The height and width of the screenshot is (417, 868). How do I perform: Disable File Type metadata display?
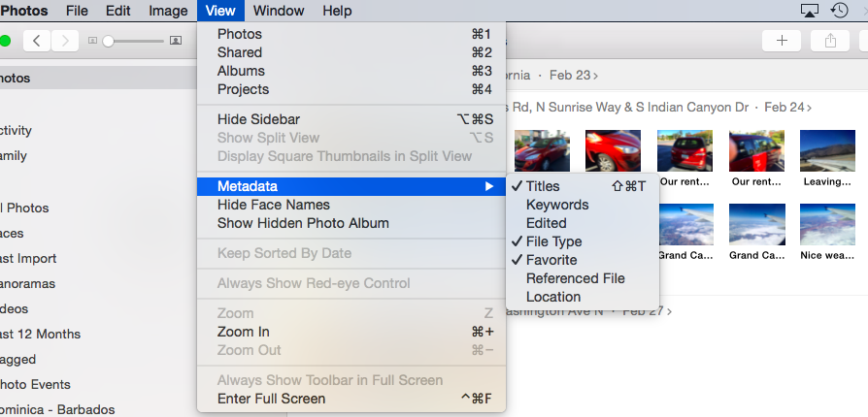coord(553,241)
